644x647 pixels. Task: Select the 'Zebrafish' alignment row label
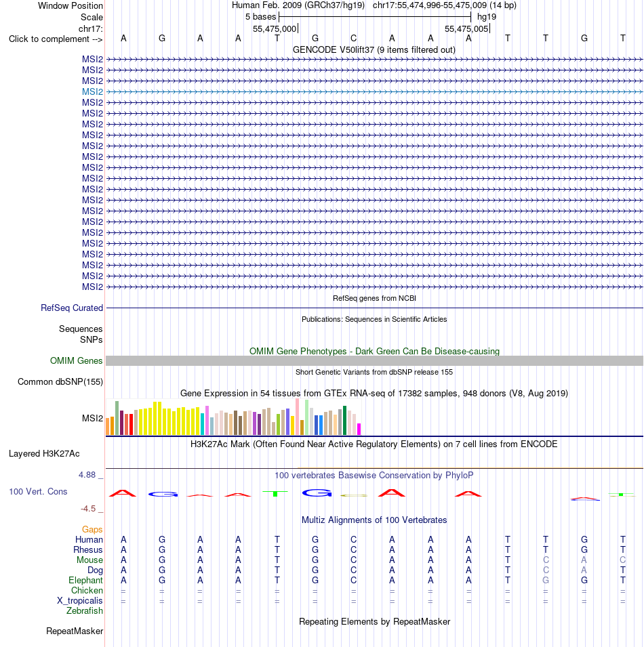click(85, 610)
